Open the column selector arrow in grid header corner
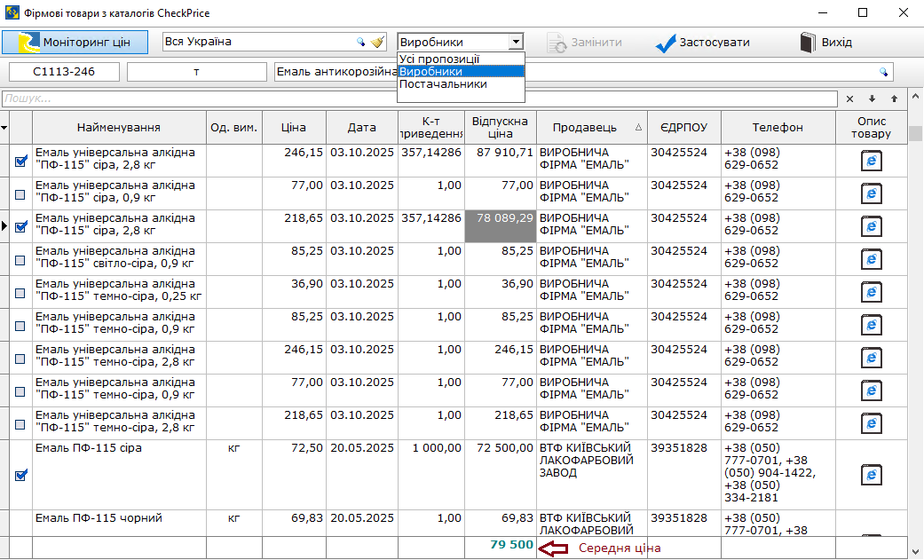The image size is (924, 560). pyautogui.click(x=4, y=128)
